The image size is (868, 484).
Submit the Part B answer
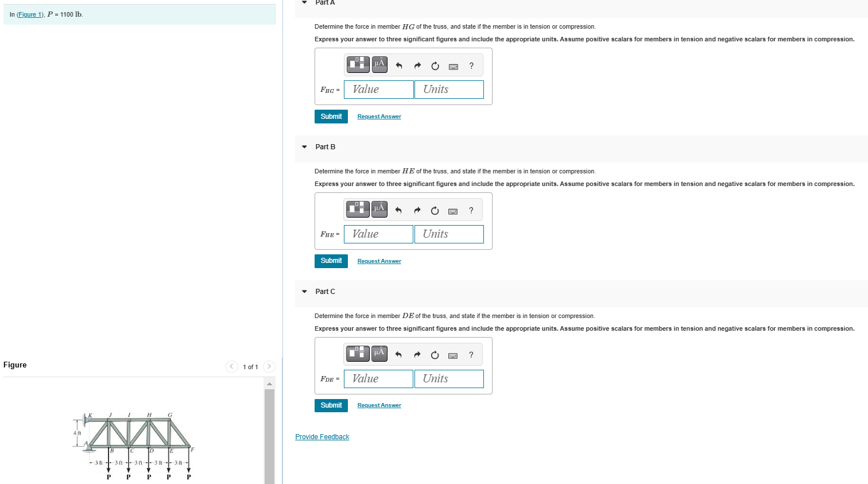point(331,261)
